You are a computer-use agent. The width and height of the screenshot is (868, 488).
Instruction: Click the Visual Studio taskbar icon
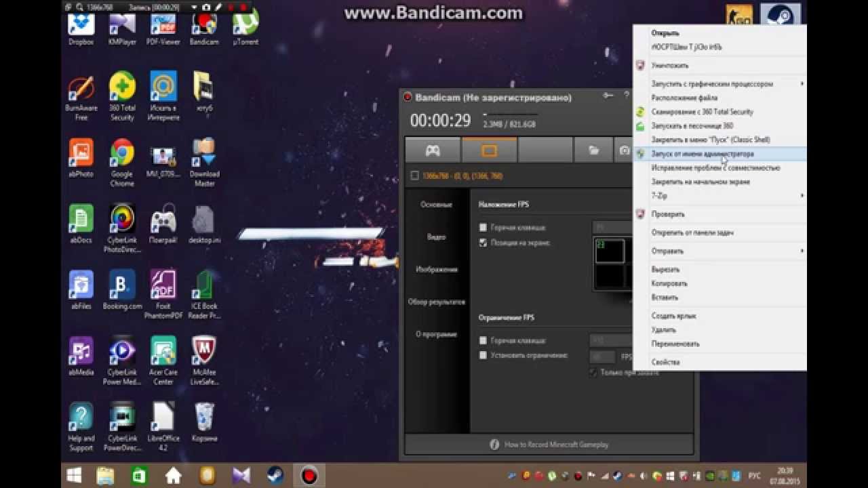pos(241,475)
